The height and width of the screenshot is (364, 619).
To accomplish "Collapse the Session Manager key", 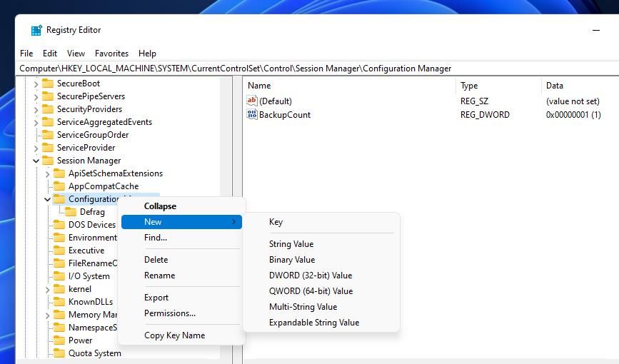I will click(x=36, y=161).
